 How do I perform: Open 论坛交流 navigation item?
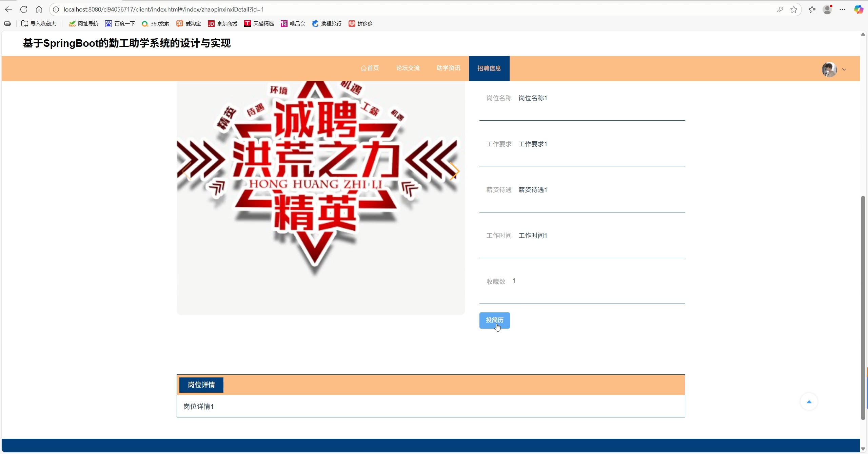coord(408,68)
